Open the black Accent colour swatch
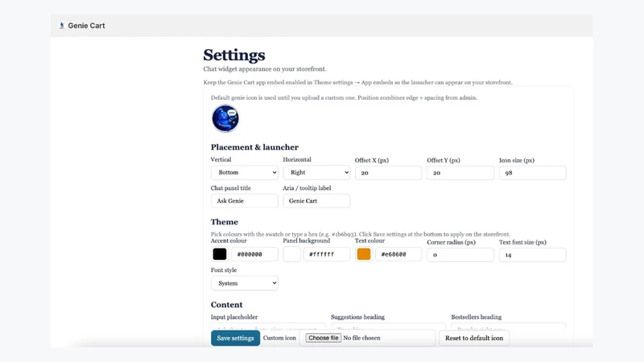Image resolution: width=644 pixels, height=362 pixels. [219, 254]
